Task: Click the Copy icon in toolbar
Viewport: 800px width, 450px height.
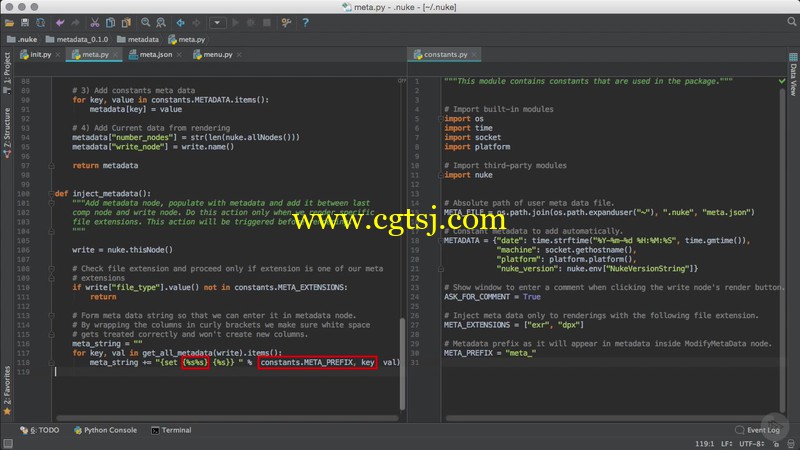Action: point(110,22)
